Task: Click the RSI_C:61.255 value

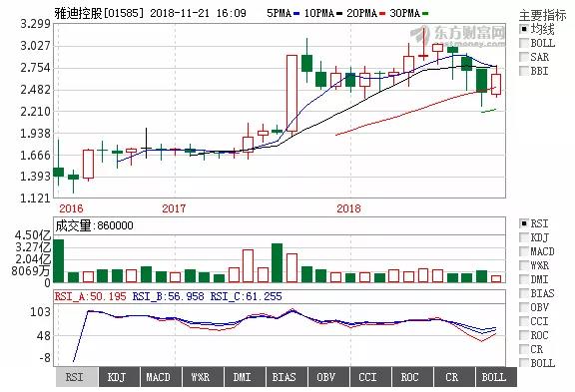Action: pos(246,296)
